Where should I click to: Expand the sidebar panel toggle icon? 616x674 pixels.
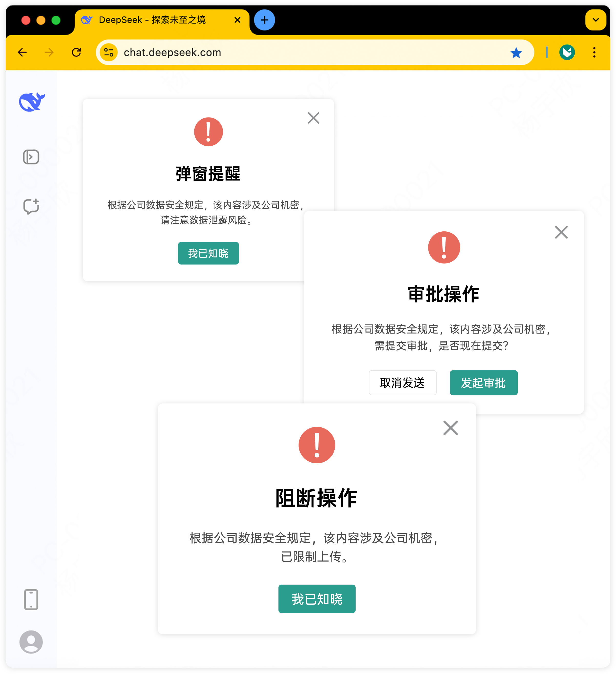click(x=31, y=157)
